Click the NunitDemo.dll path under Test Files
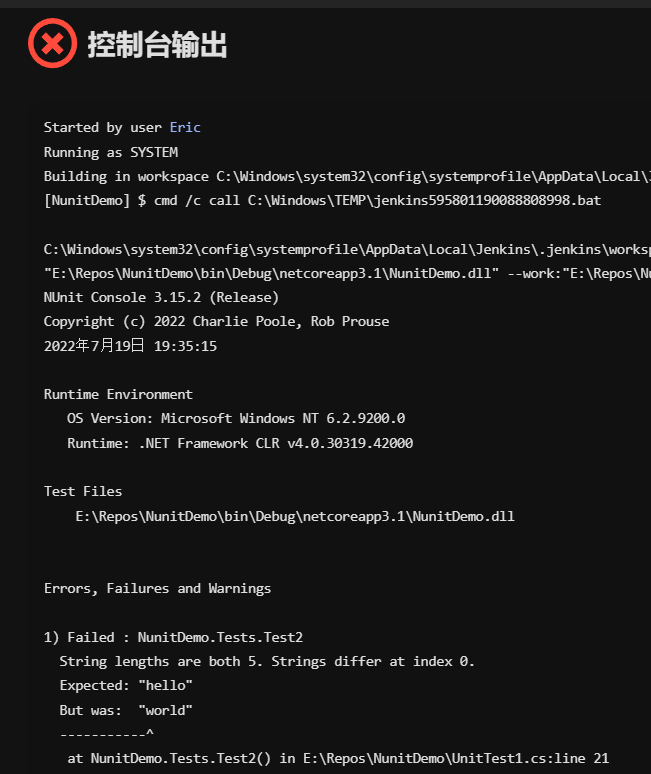The image size is (651, 774). click(x=295, y=516)
